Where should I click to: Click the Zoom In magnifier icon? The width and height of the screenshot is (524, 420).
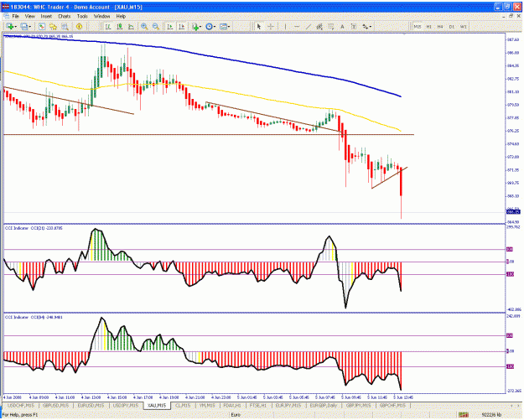[x=144, y=26]
